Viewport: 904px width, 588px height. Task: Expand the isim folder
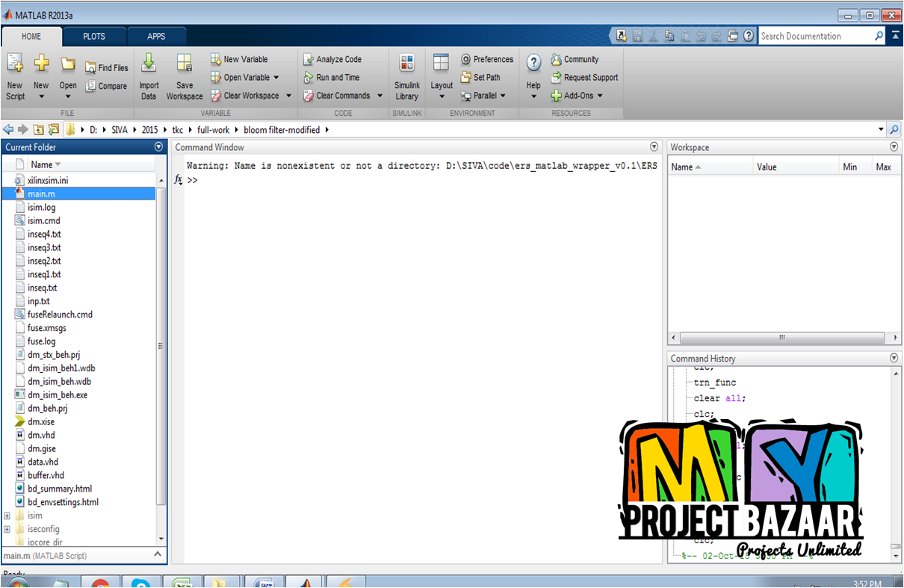(7, 516)
